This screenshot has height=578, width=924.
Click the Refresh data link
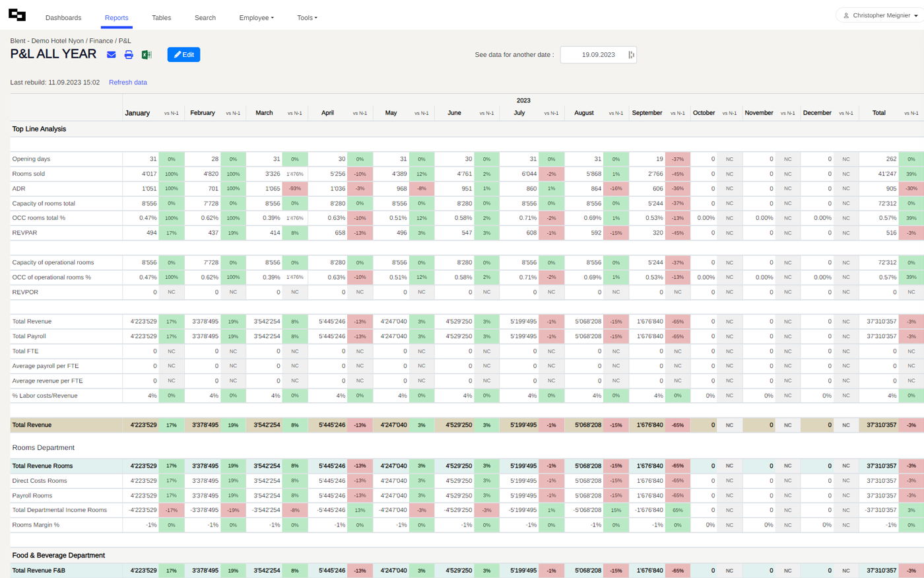point(128,83)
